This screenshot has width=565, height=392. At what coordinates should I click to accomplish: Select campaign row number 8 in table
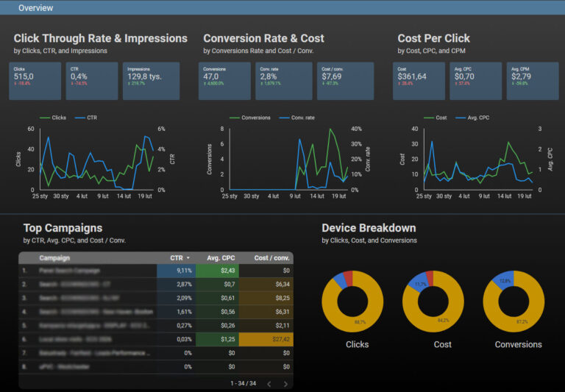[x=156, y=367]
